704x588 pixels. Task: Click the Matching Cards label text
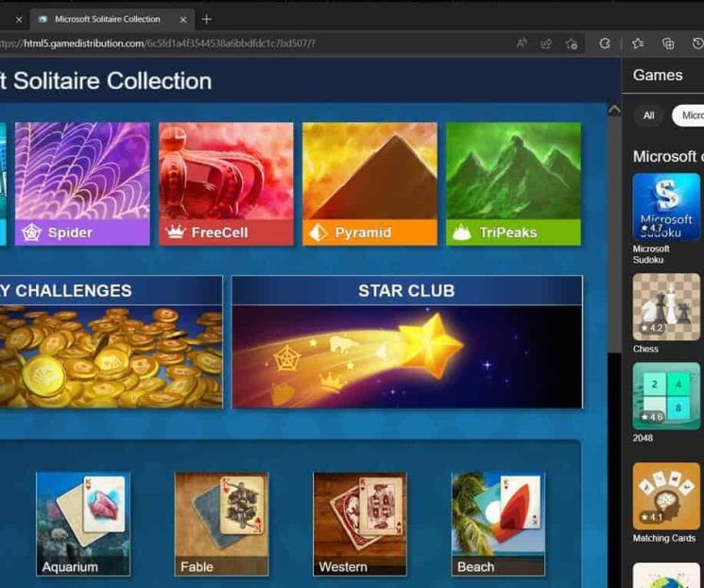[x=664, y=538]
